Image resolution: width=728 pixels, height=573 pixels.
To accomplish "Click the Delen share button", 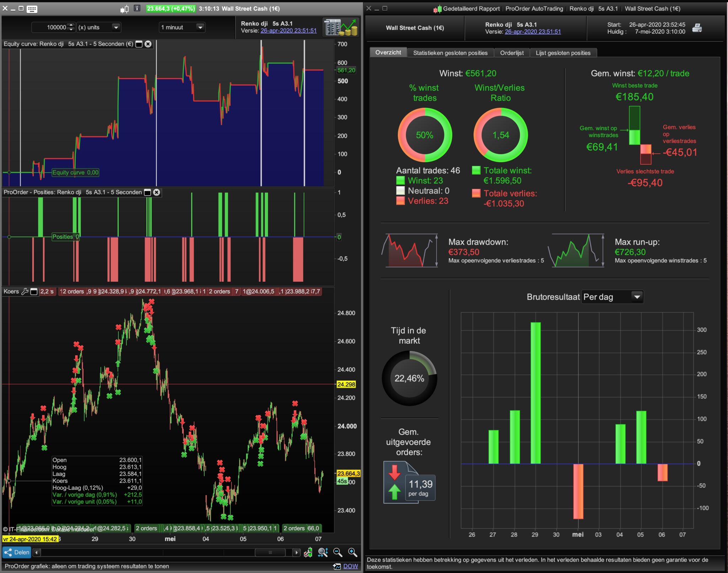I will tap(17, 552).
